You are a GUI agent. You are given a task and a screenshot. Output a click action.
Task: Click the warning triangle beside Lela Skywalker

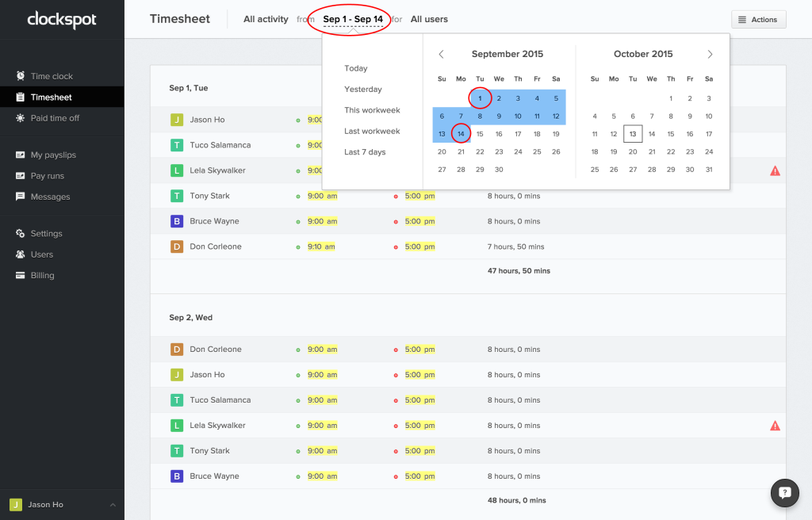(x=775, y=170)
